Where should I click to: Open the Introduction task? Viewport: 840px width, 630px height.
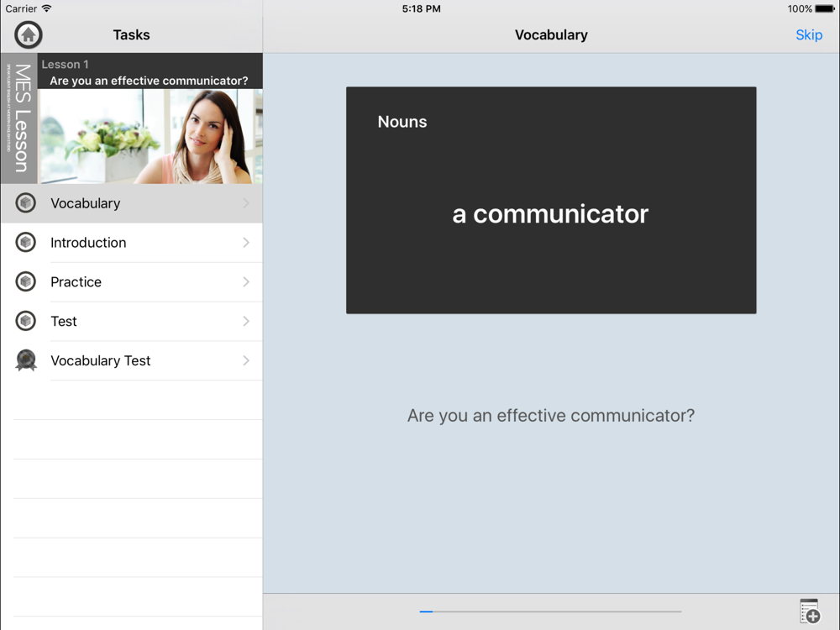(132, 243)
